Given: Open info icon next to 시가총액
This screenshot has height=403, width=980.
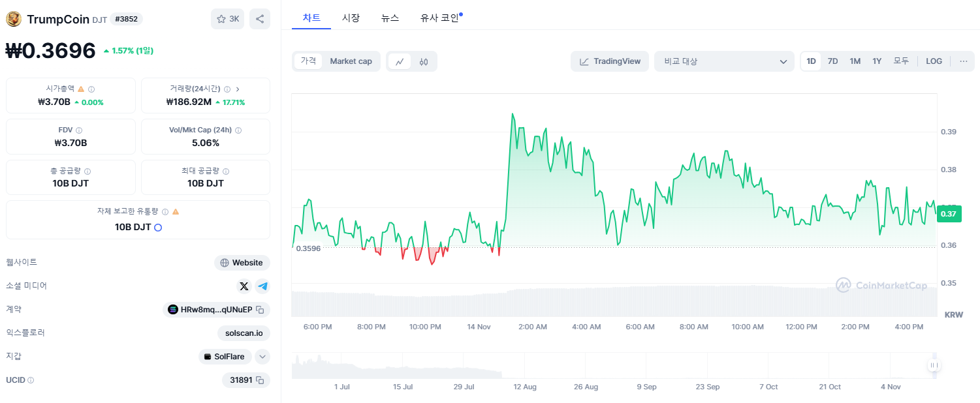Looking at the screenshot, I should tap(91, 89).
